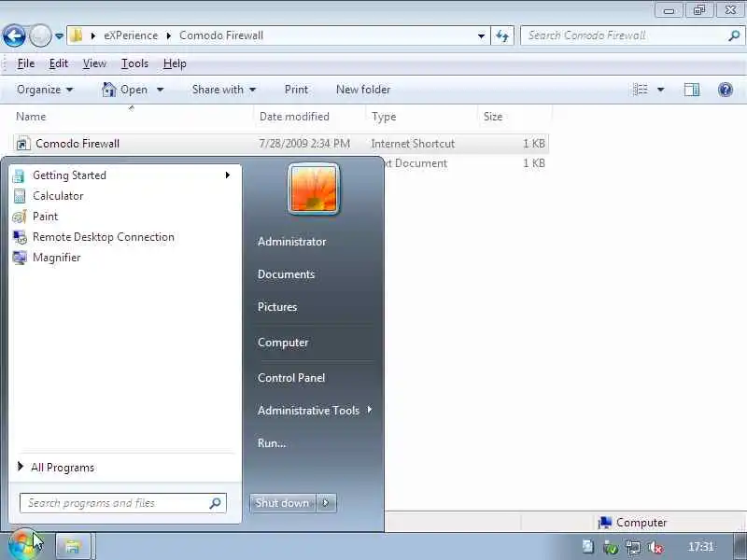
Task: Select the Comodo Firewall shortcut file
Action: (x=281, y=144)
